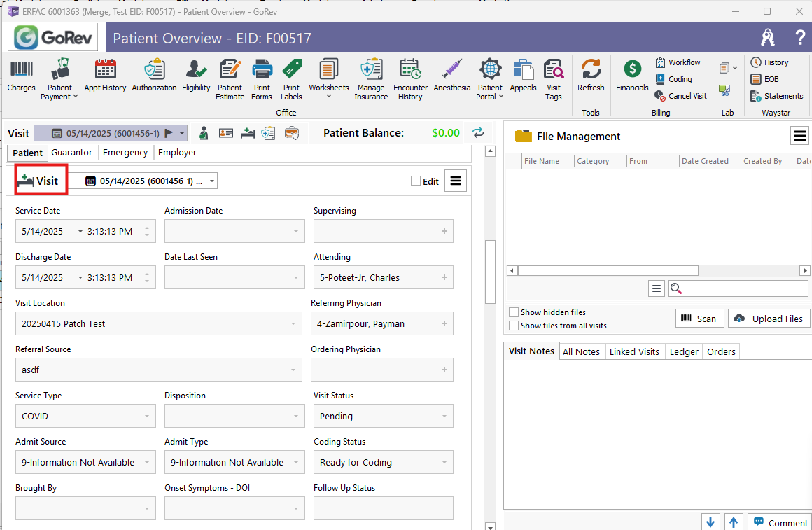Open Waystar Statements

pyautogui.click(x=777, y=96)
